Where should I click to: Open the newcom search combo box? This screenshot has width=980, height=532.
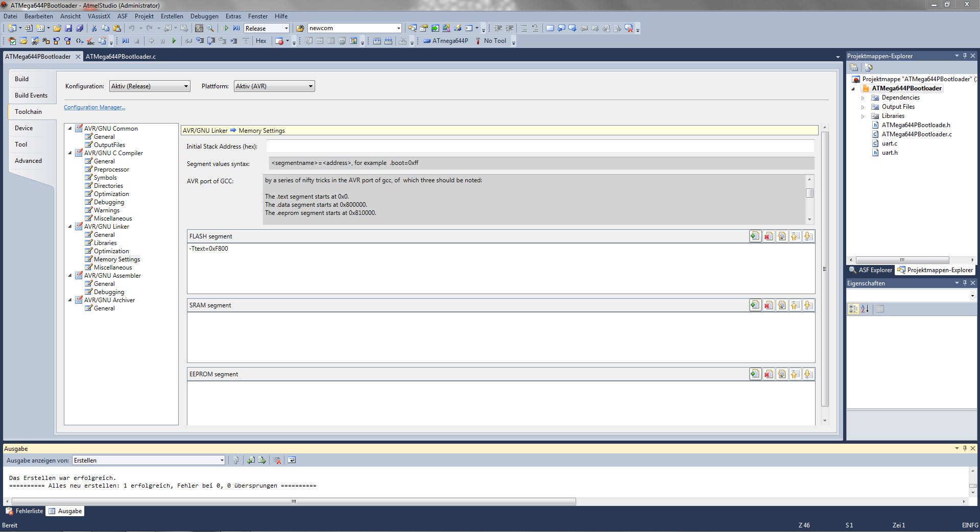coord(399,29)
